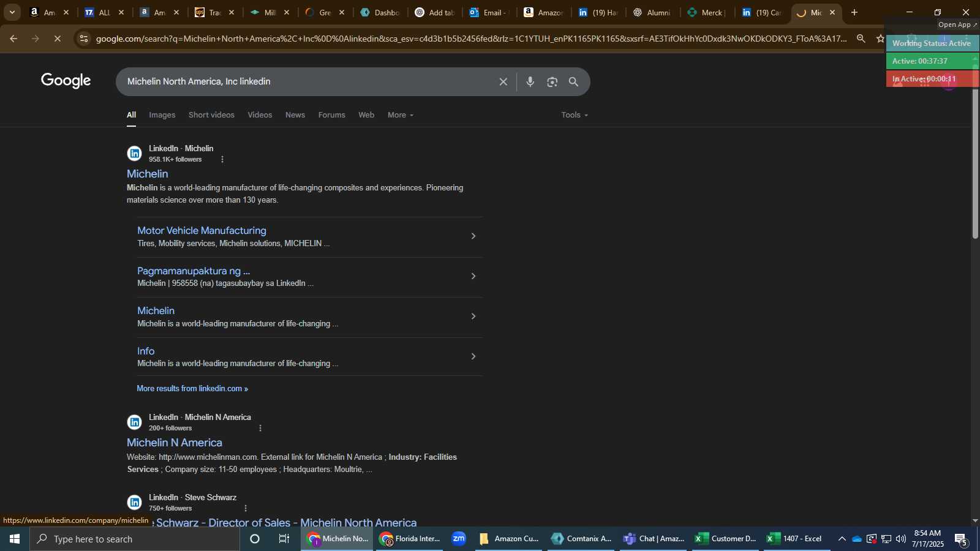Open Amazon Cu... taskbar item

pos(509,539)
